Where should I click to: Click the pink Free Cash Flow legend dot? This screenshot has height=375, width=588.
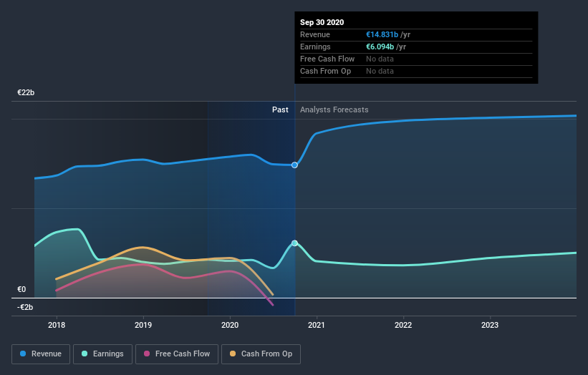(x=147, y=354)
